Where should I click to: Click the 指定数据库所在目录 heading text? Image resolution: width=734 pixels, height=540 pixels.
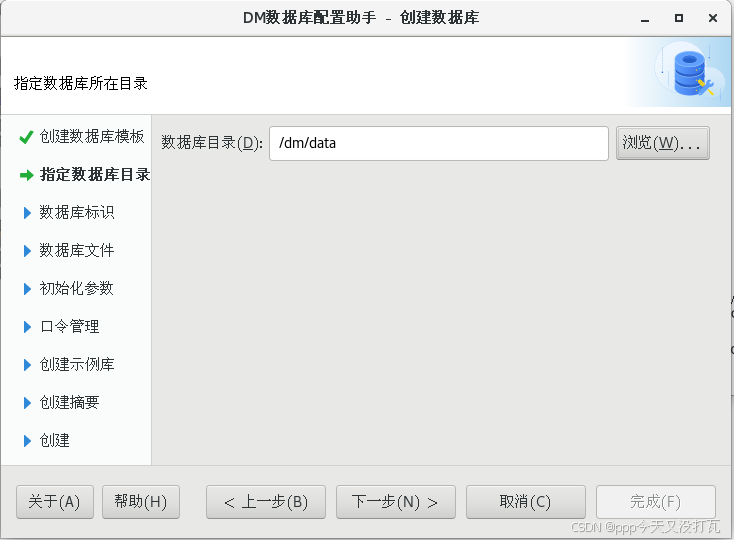tap(81, 83)
